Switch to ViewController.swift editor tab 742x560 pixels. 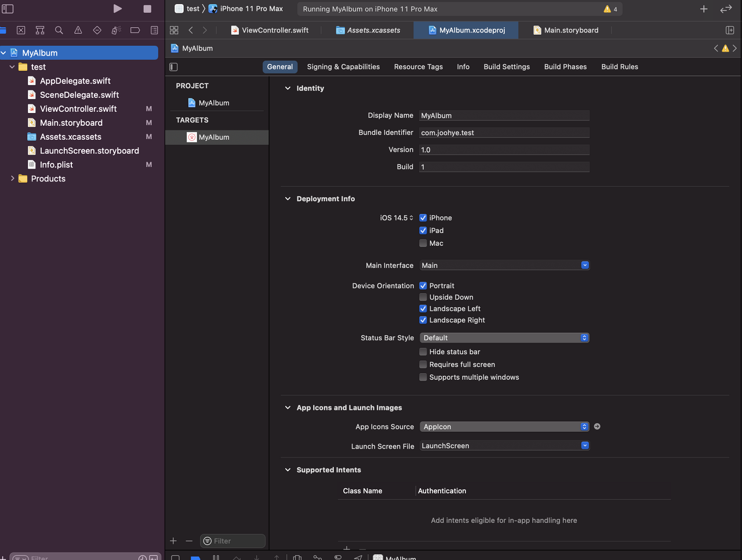point(270,30)
